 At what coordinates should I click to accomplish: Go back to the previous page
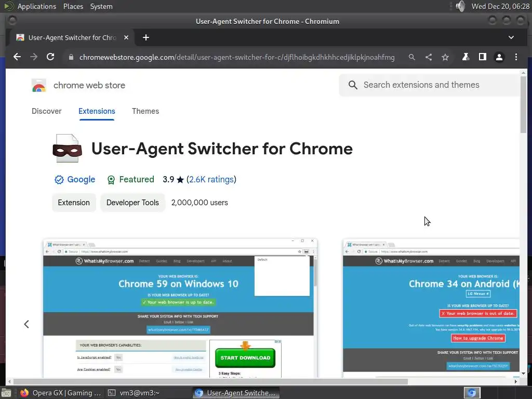[x=17, y=57]
